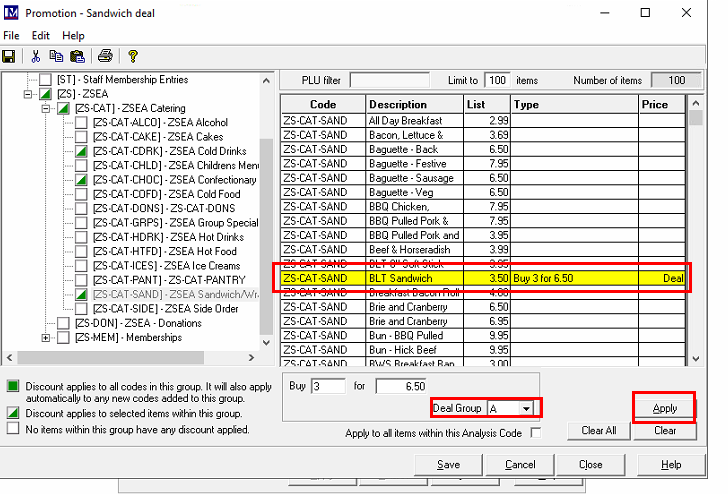Click the Buy quantity field
Viewport: 728px width, 494px height.
point(328,386)
